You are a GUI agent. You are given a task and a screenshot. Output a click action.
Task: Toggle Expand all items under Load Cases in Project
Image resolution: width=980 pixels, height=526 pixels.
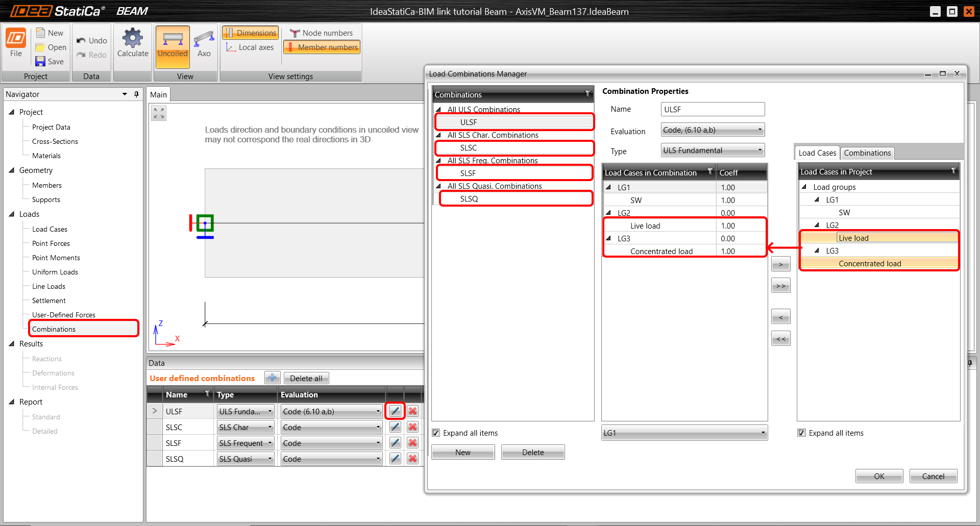[x=801, y=433]
